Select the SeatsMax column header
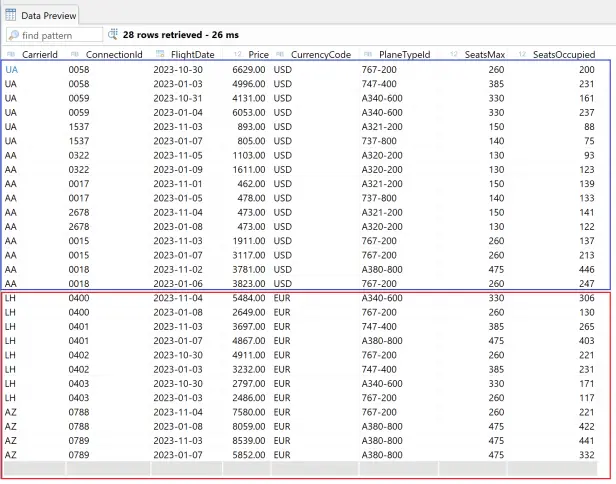 [x=485, y=55]
